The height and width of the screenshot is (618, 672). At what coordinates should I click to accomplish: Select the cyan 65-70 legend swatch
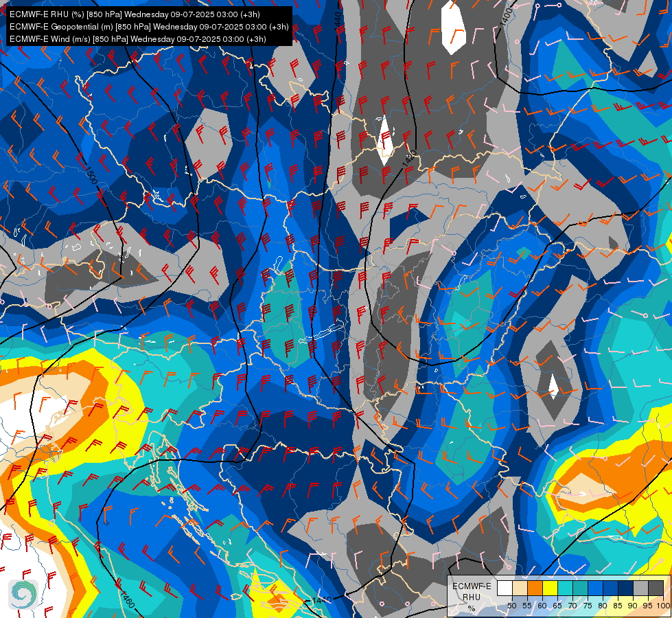566,588
